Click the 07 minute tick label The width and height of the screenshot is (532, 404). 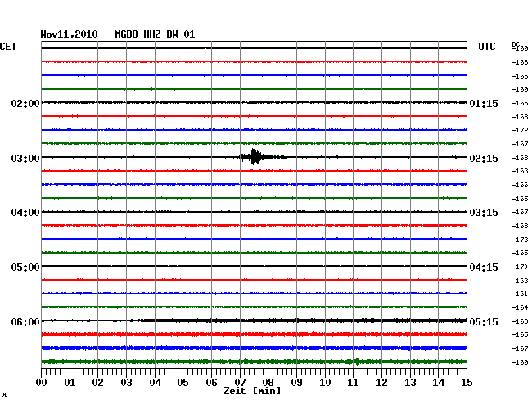coord(240,382)
